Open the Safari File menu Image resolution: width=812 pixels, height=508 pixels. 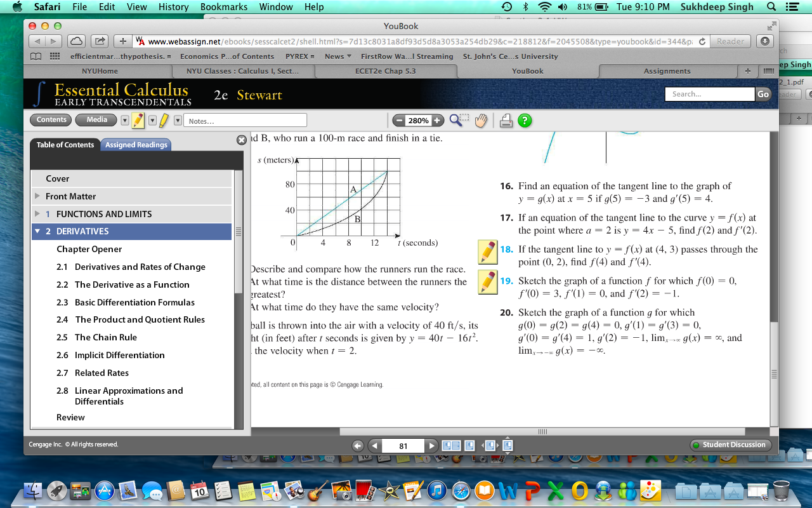pos(80,7)
